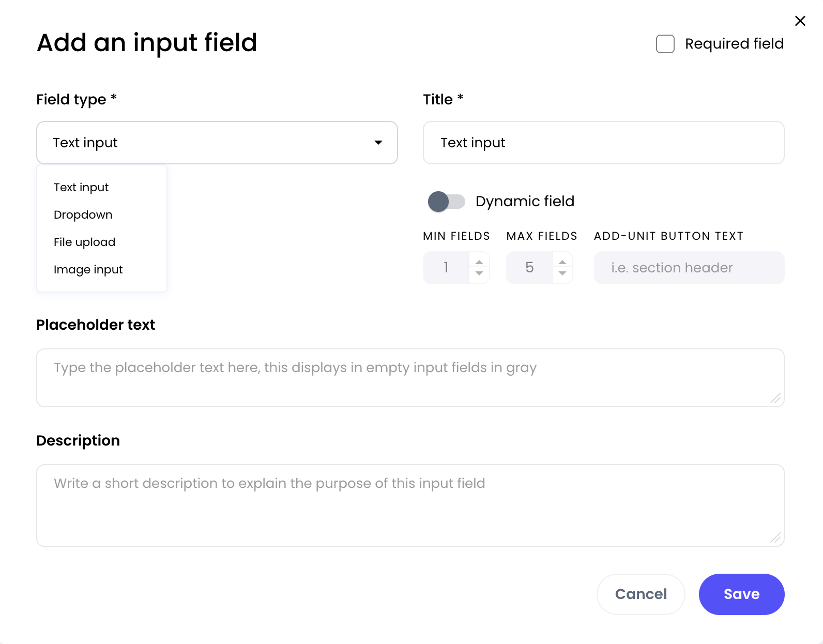Click the Title input field
The width and height of the screenshot is (823, 644).
(x=603, y=143)
